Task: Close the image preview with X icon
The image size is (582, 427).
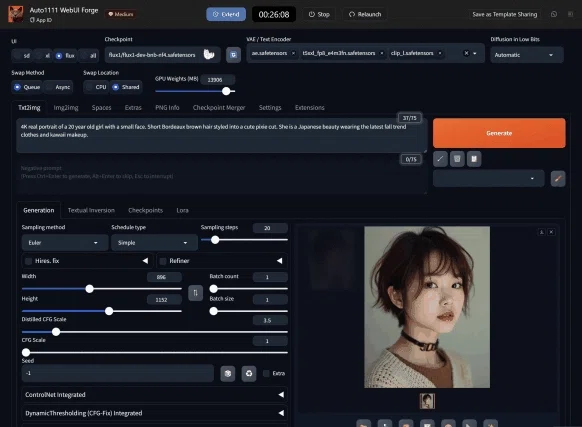Action: (x=551, y=232)
